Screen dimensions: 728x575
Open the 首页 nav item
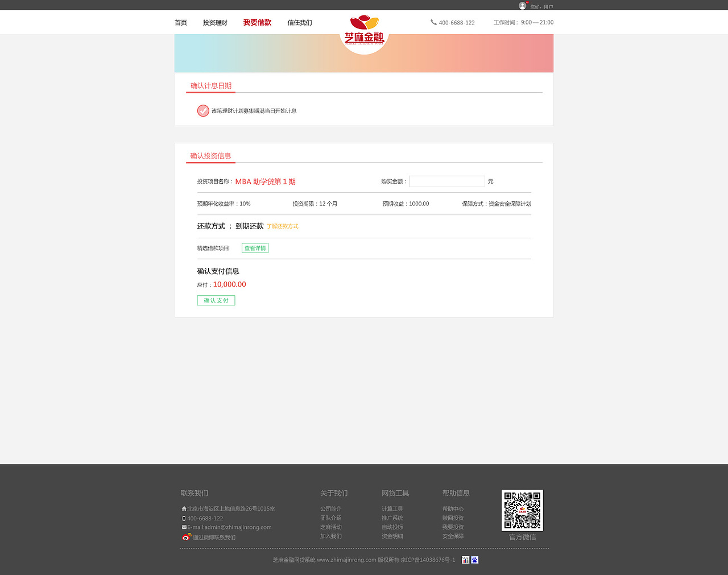click(x=181, y=23)
